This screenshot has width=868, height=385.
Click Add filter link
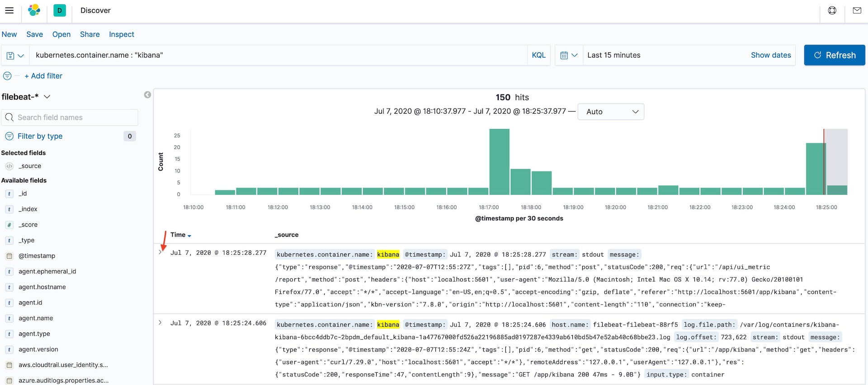click(x=43, y=76)
